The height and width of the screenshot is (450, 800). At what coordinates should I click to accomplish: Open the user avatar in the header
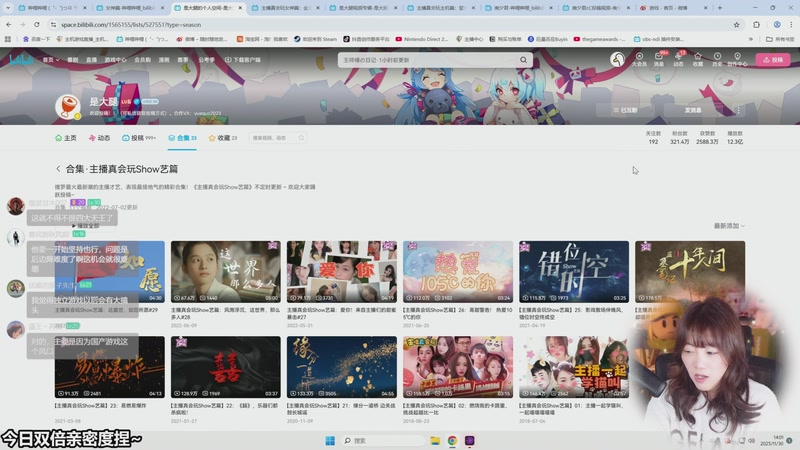tap(617, 60)
